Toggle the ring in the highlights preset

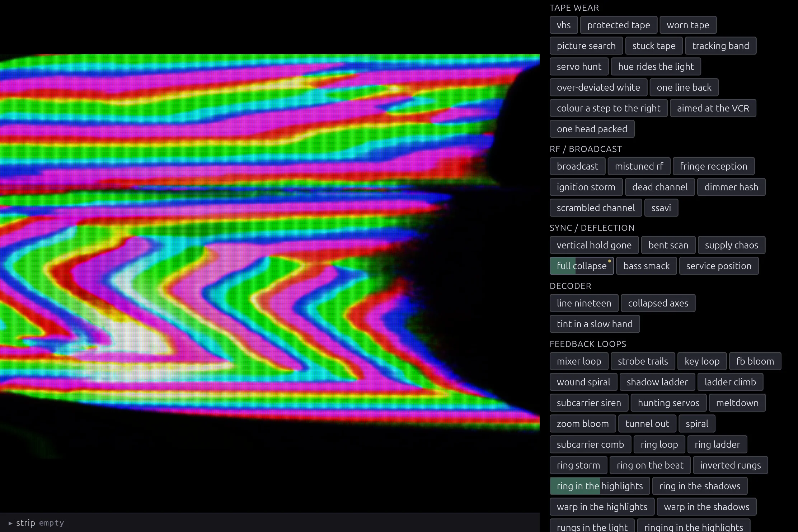click(600, 486)
